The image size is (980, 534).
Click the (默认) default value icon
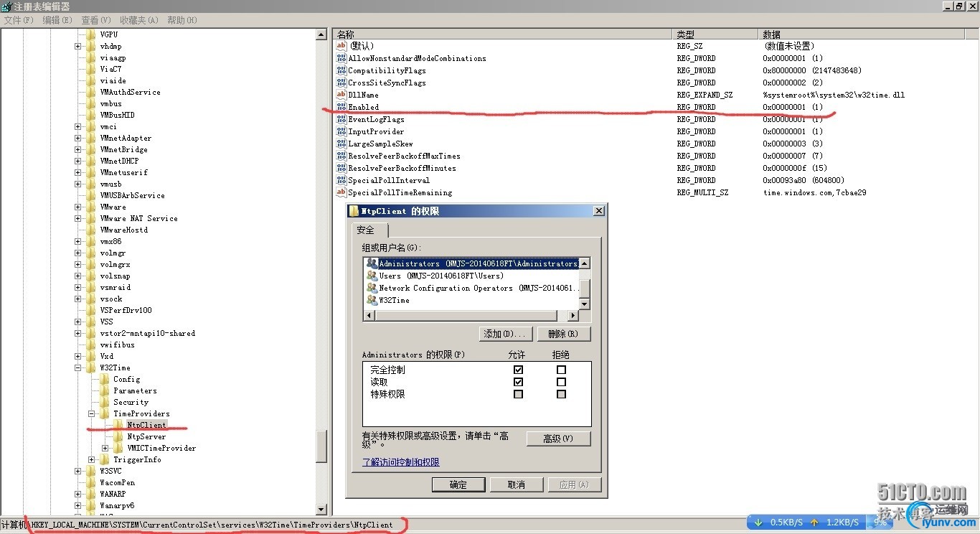point(341,46)
